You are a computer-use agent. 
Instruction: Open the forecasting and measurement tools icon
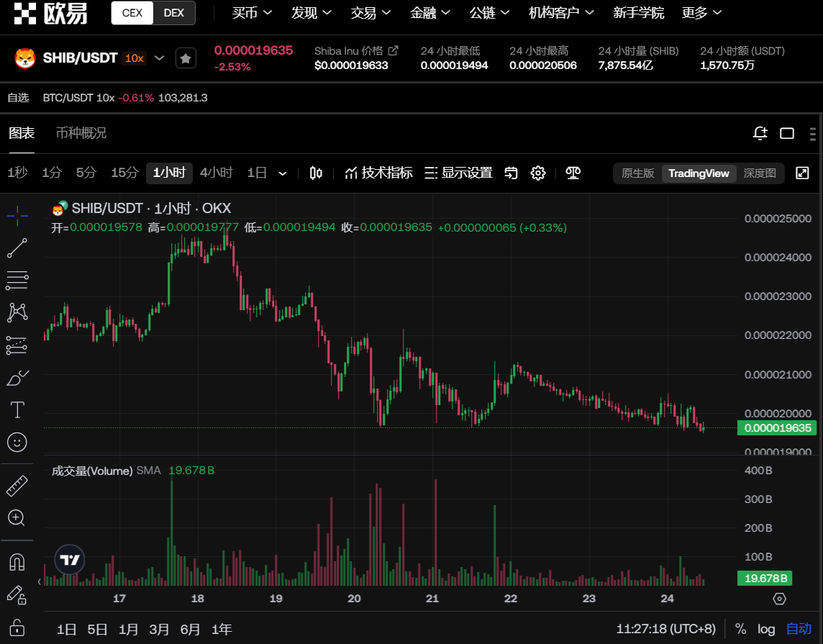point(17,345)
